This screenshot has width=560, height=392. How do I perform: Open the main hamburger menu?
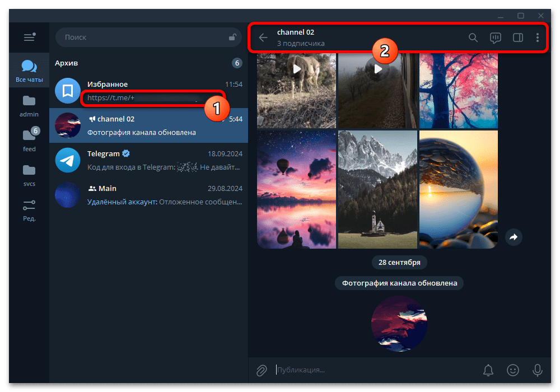click(29, 38)
